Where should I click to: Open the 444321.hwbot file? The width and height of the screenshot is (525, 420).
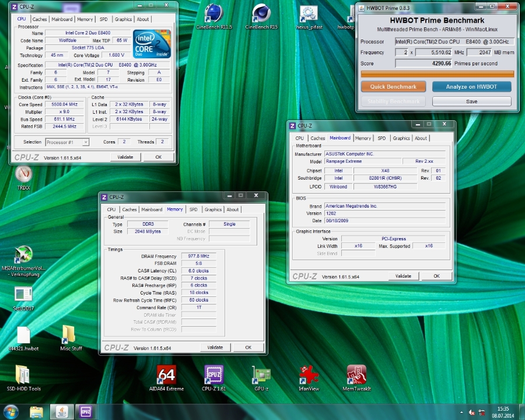click(x=23, y=338)
